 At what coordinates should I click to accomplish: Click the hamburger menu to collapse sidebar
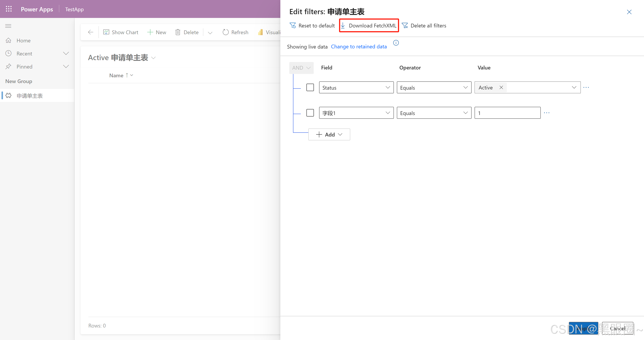[x=8, y=26]
